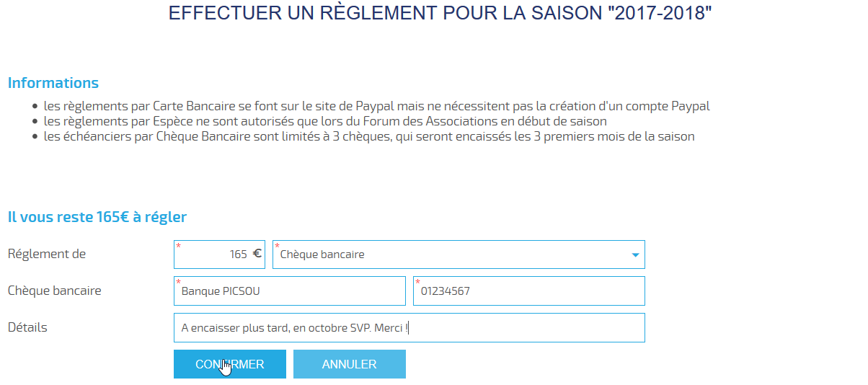Screen dimensions: 868x385
Task: Click the red asterisk on cheque number field
Action: pos(418,283)
